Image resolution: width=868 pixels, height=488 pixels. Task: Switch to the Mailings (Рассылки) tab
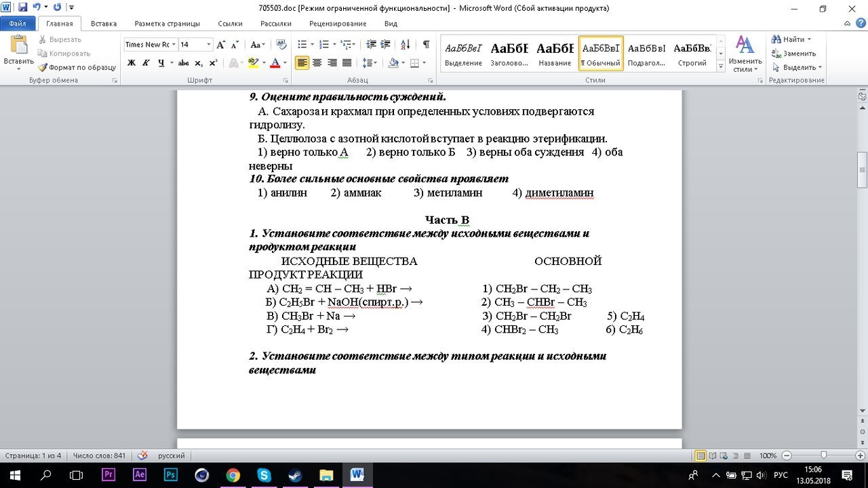[x=276, y=24]
